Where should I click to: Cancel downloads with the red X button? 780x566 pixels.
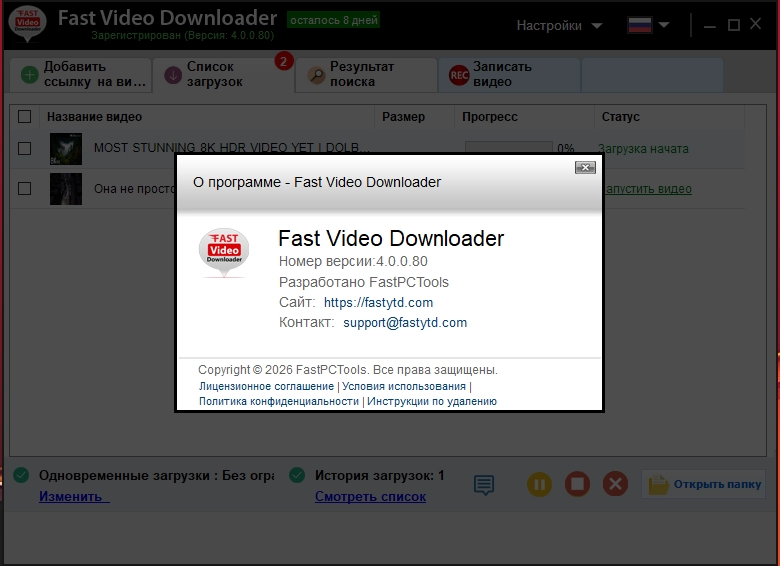(x=615, y=484)
